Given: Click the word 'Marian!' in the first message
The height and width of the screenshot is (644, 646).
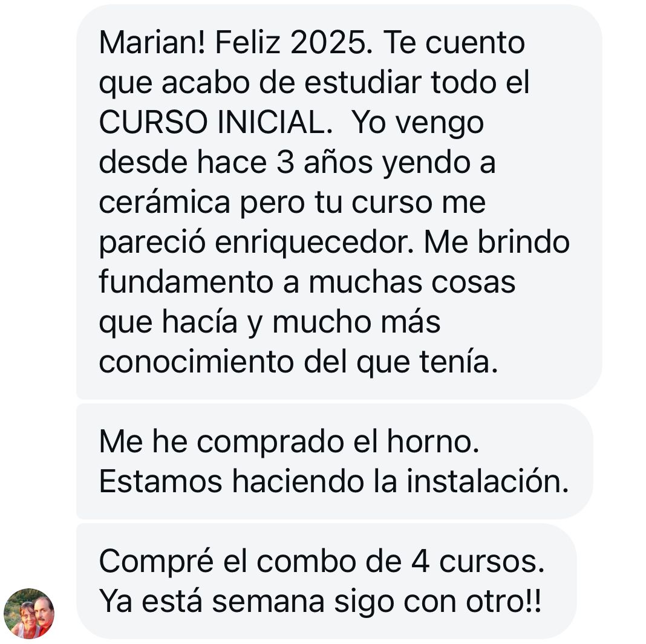Looking at the screenshot, I should 152,42.
